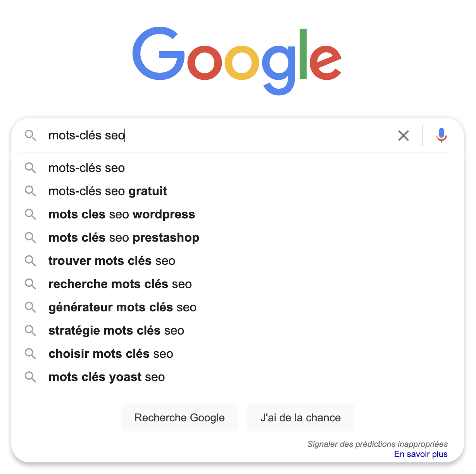Image resolution: width=476 pixels, height=474 pixels.
Task: Select the first suggestion 'mots-clés seo'
Action: coord(86,168)
